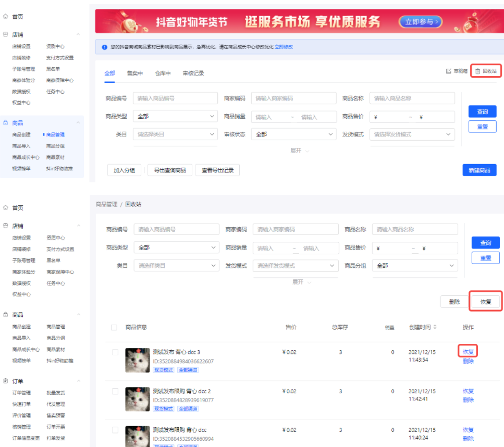This screenshot has height=447, width=504.
Task: Open the 回收站 trash bin icon
Action: [477, 71]
